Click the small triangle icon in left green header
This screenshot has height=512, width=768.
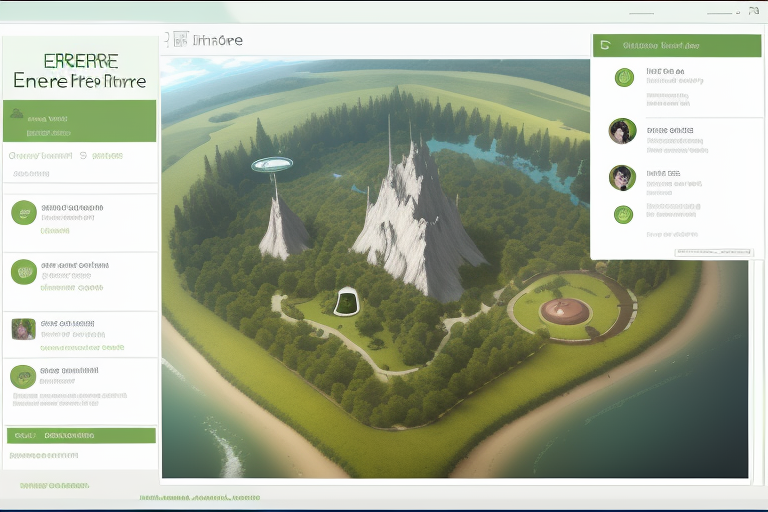point(17,113)
